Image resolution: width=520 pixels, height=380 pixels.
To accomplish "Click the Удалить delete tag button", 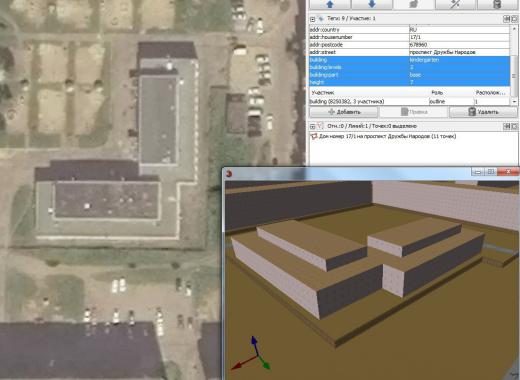I will coord(483,112).
